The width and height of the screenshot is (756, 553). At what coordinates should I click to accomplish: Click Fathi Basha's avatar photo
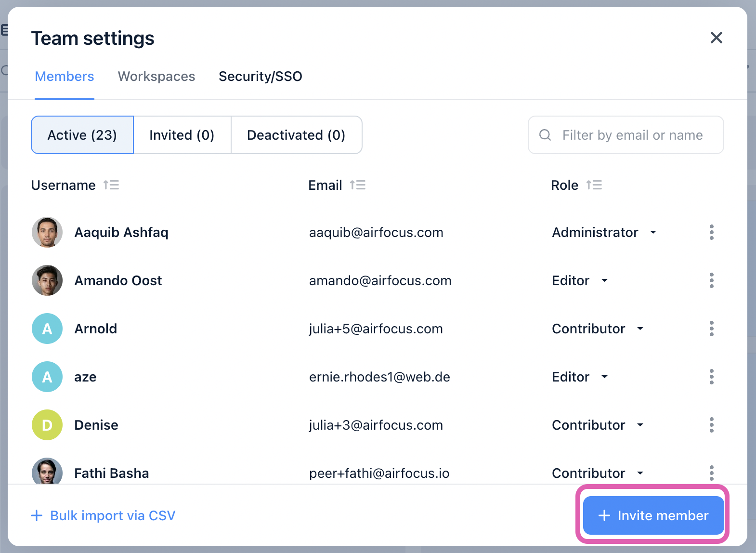click(x=47, y=471)
